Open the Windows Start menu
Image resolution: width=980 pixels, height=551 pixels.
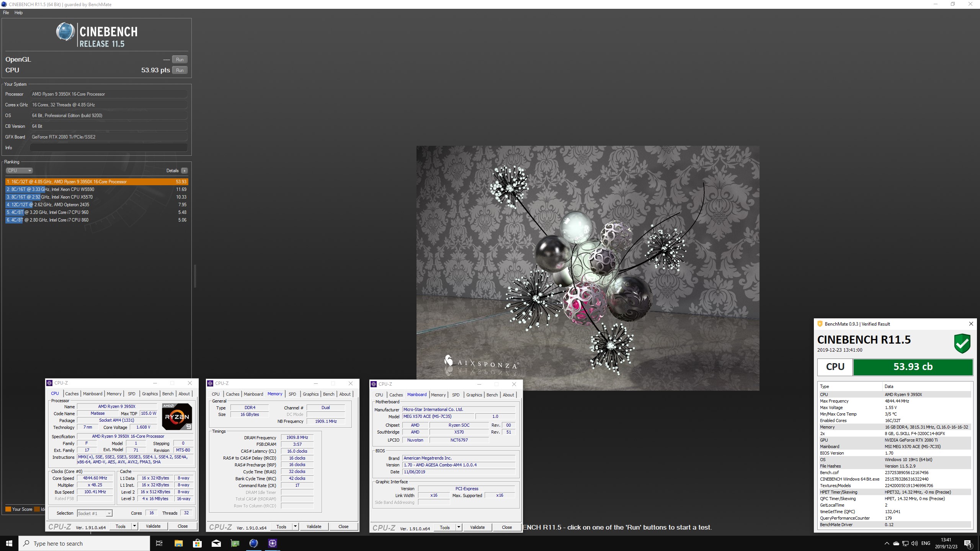click(9, 543)
